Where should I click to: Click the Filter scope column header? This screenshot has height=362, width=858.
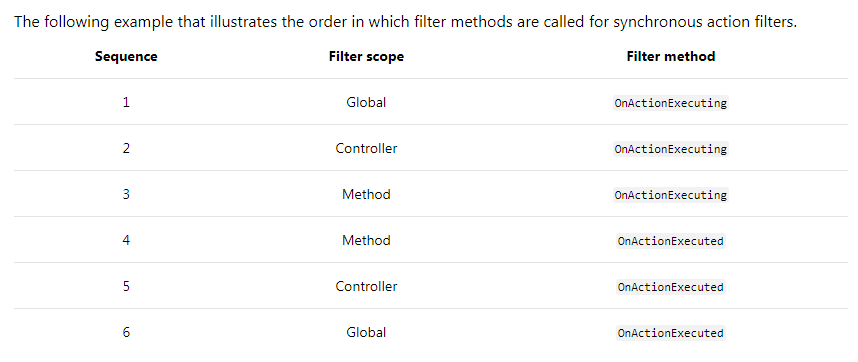point(366,56)
